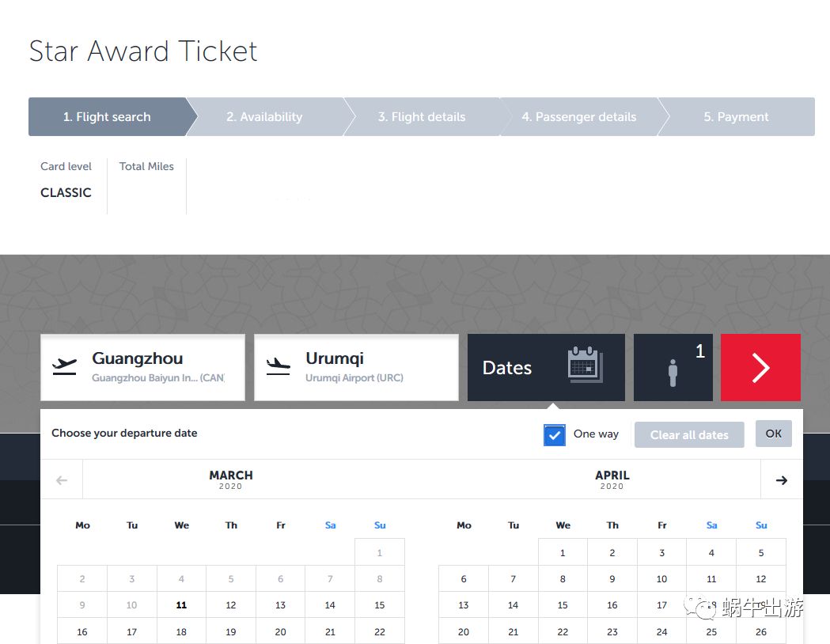Open the Urumqi destination airport field
This screenshot has width=830, height=644.
[x=356, y=367]
